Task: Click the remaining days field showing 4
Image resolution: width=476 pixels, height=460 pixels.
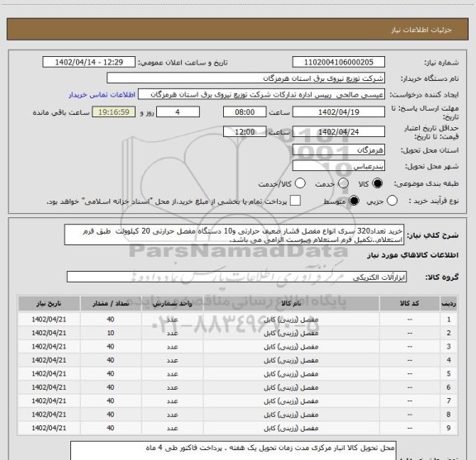Action: coord(178,112)
